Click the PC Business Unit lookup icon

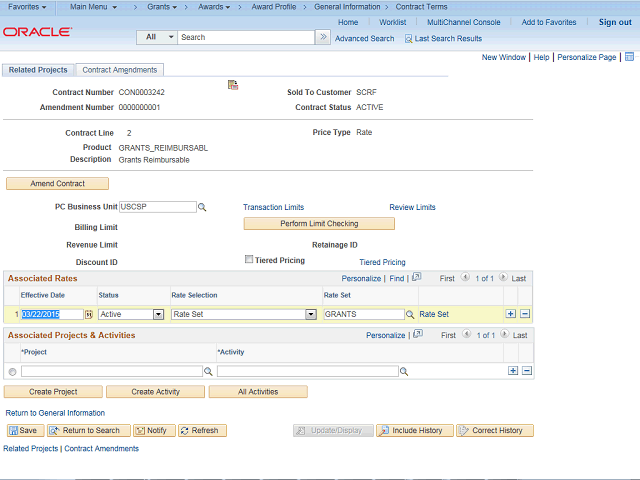click(202, 207)
